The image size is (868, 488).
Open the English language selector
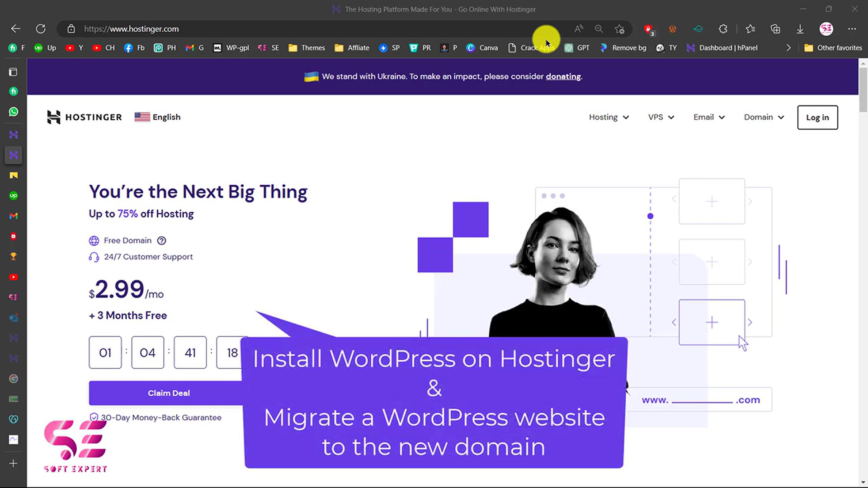157,117
